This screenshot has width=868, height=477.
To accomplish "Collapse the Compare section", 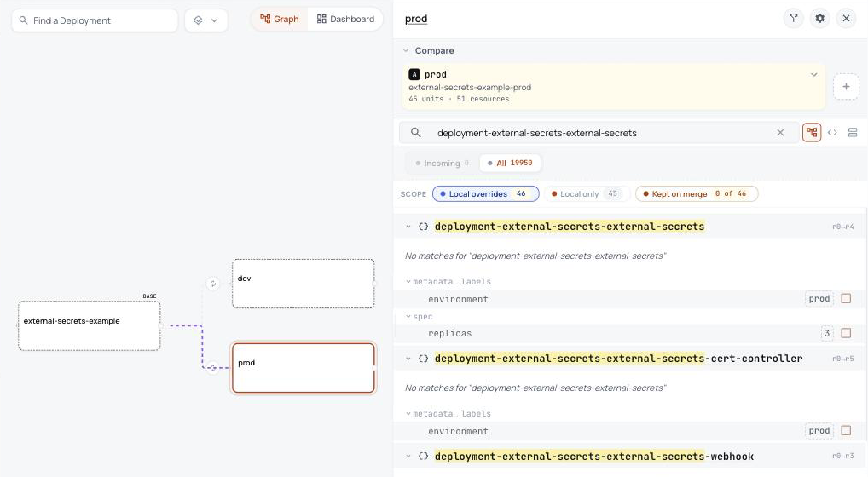I will 406,50.
